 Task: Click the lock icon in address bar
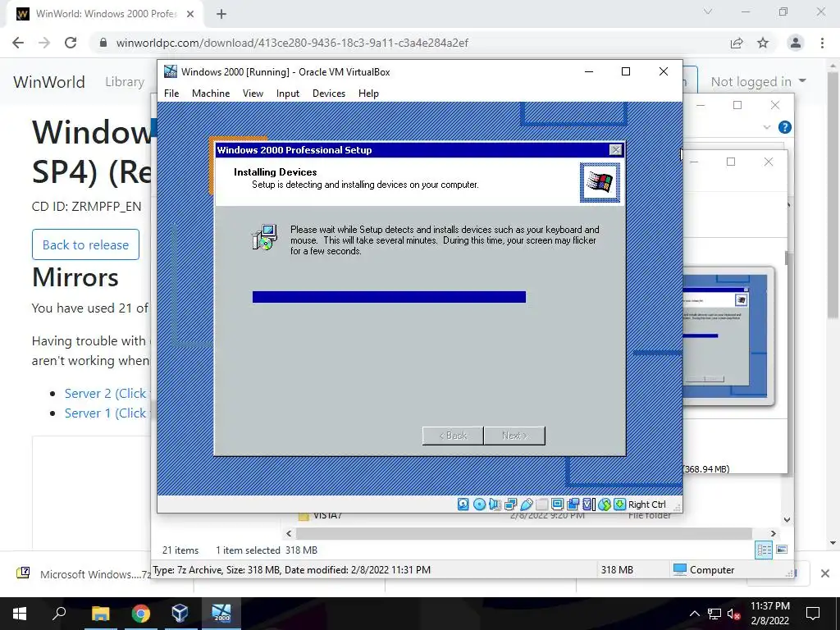tap(103, 43)
